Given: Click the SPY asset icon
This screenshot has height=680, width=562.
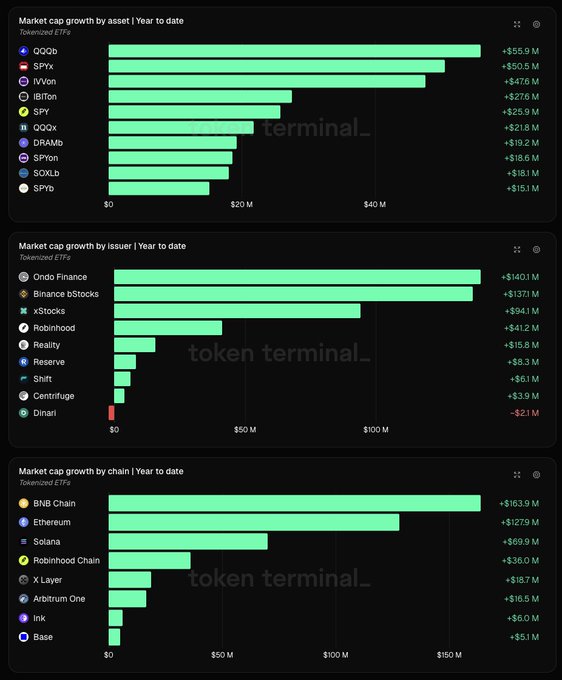Looking at the screenshot, I should tap(24, 112).
